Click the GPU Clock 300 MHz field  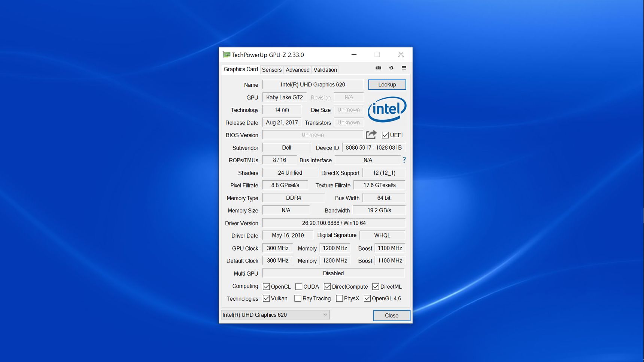(x=278, y=248)
